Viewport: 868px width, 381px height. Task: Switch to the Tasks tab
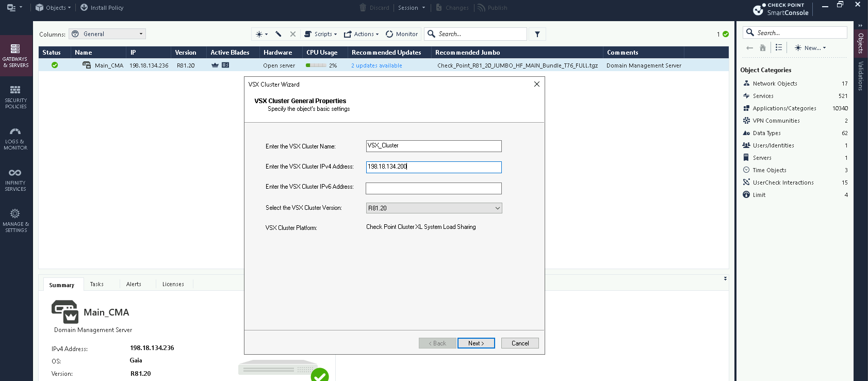click(97, 284)
